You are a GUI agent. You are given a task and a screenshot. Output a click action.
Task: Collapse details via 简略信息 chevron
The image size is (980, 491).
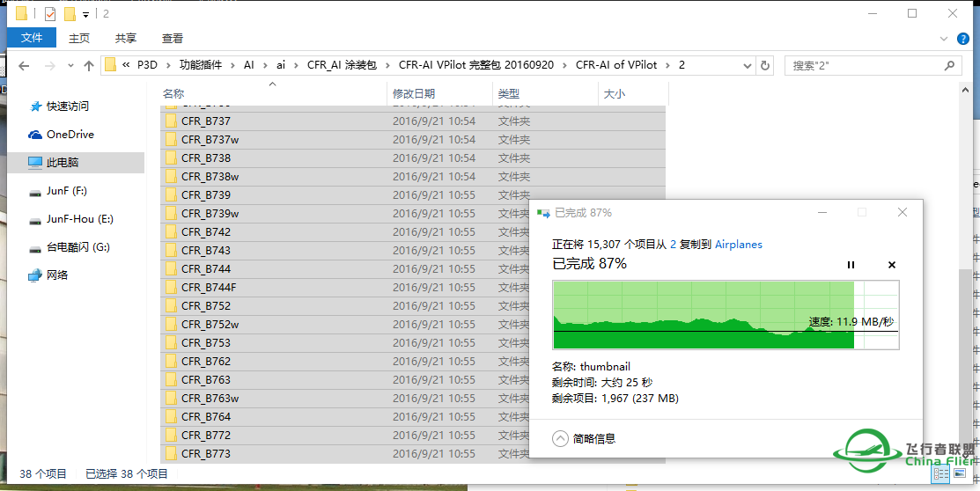tap(560, 438)
